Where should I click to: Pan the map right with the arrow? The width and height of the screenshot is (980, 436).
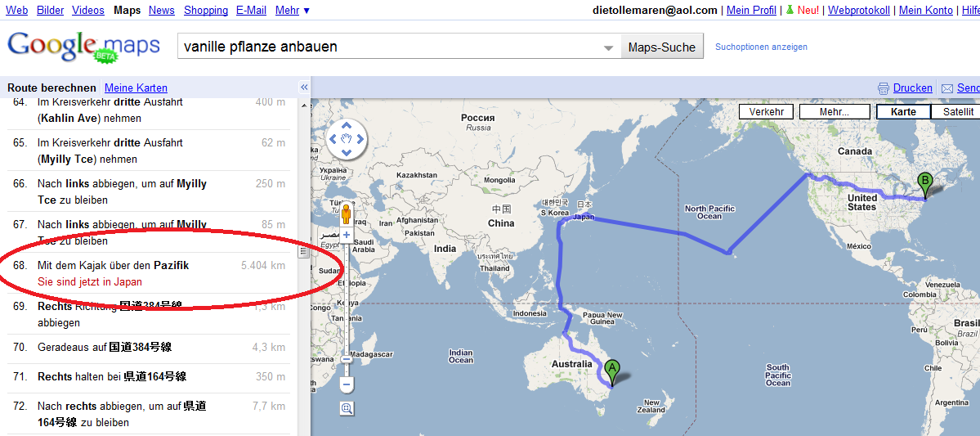coord(360,139)
